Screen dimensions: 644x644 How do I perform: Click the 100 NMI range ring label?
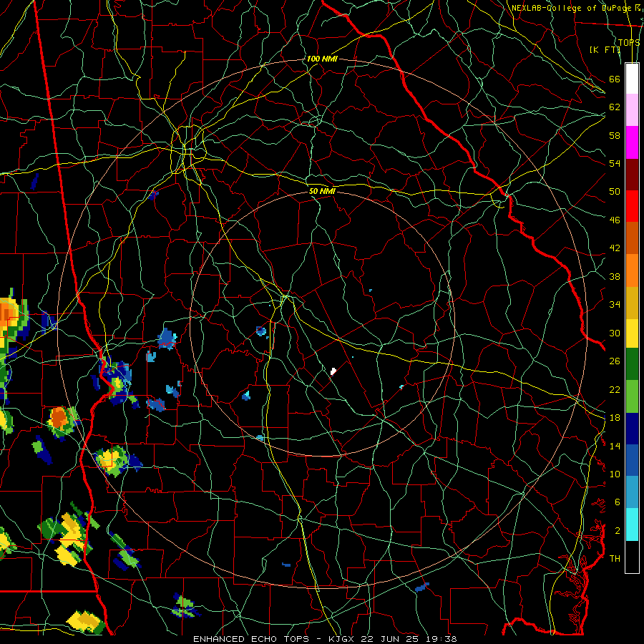point(322,59)
